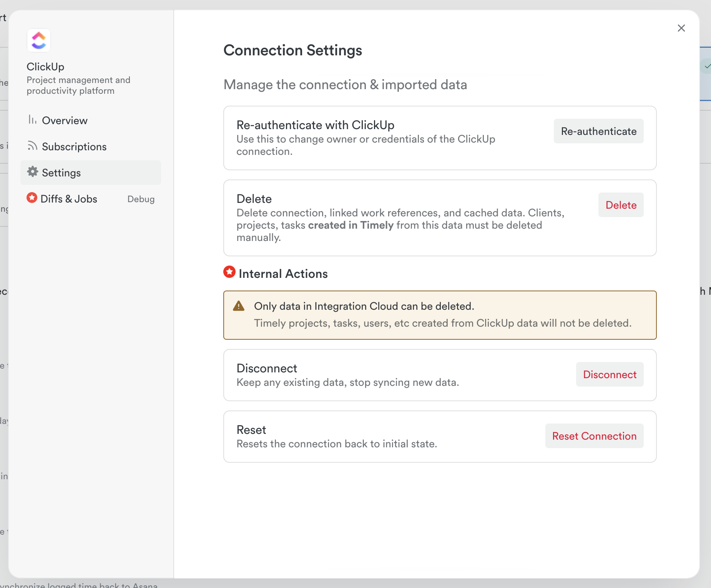Click the ClickUp logo icon
Screen dimensions: 711x588
coord(38,40)
